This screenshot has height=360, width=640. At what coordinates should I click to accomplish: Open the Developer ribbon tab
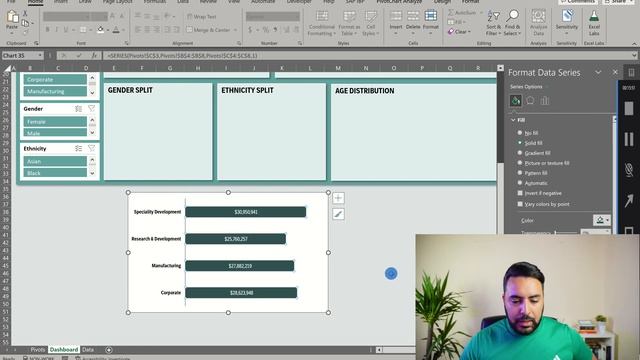point(299,2)
